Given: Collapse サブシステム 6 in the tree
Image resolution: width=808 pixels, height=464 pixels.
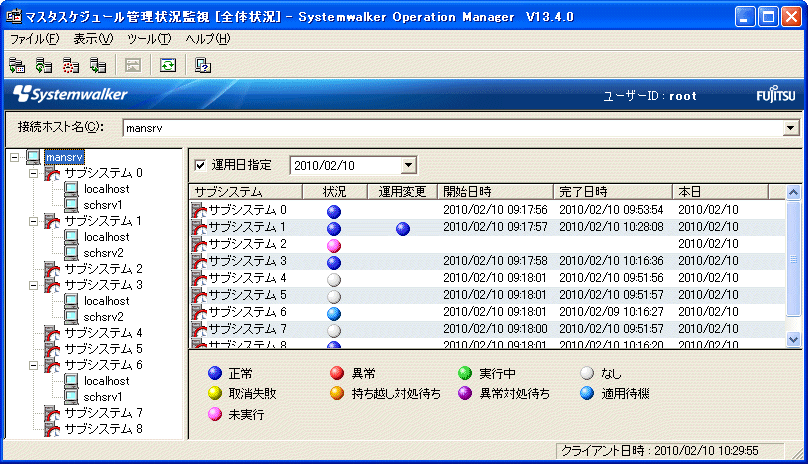Looking at the screenshot, I should click(33, 365).
